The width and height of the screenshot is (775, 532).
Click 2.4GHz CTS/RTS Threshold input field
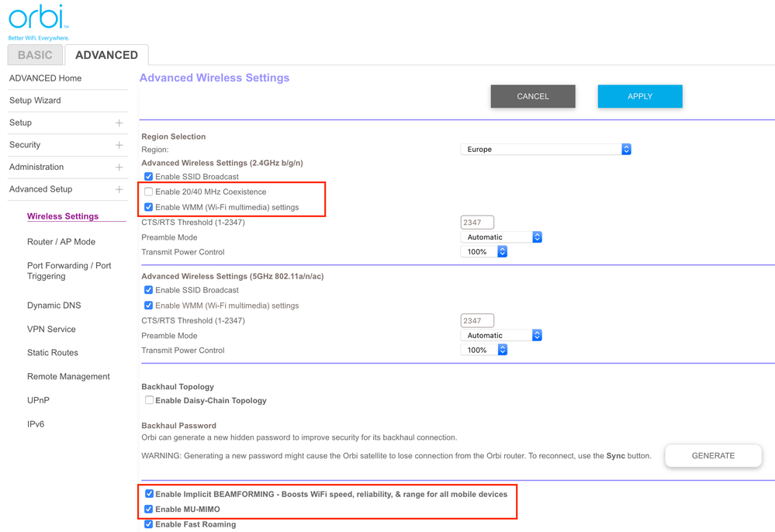(x=477, y=223)
